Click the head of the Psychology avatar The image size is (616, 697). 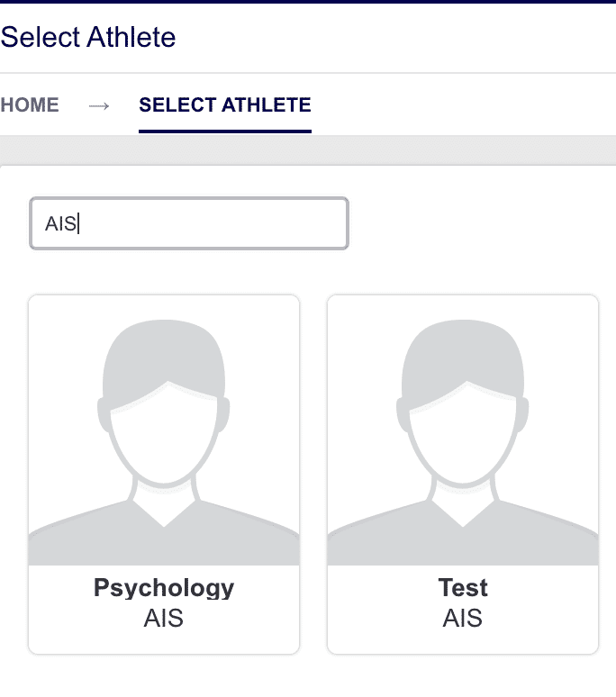164,400
